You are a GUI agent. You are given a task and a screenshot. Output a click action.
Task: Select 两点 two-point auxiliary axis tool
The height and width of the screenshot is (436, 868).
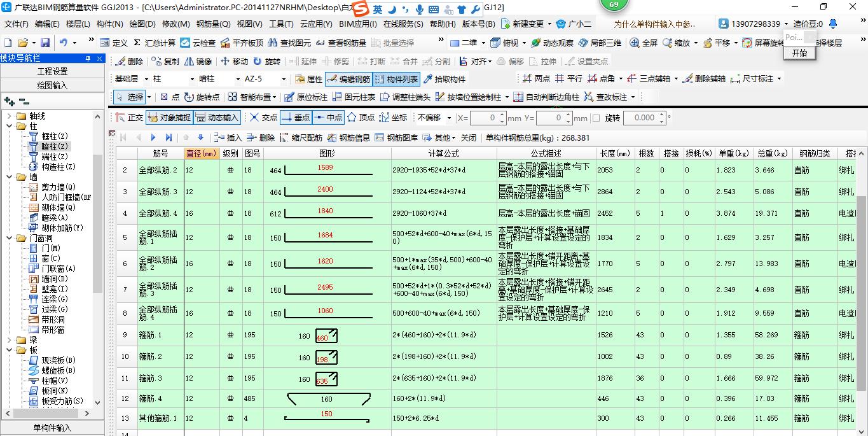536,79
